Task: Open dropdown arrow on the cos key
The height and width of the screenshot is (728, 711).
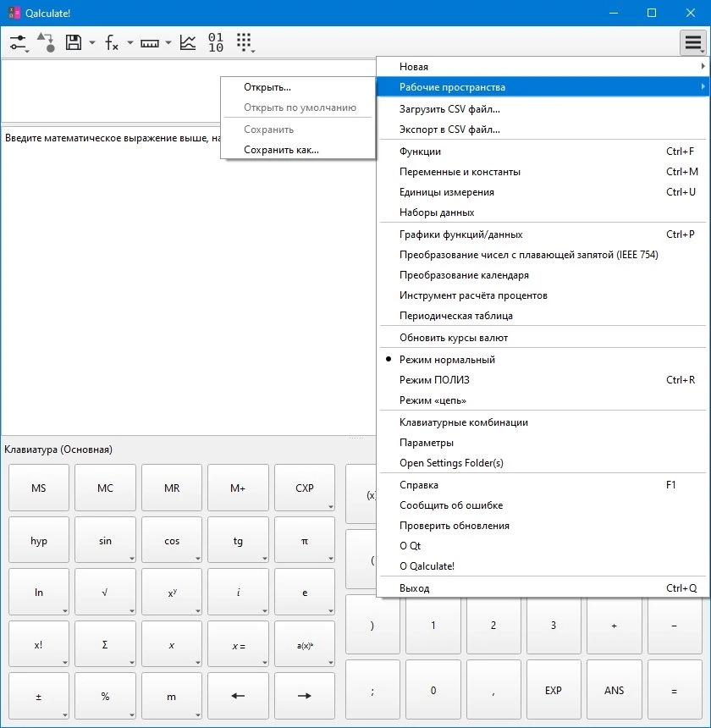Action: click(x=198, y=559)
